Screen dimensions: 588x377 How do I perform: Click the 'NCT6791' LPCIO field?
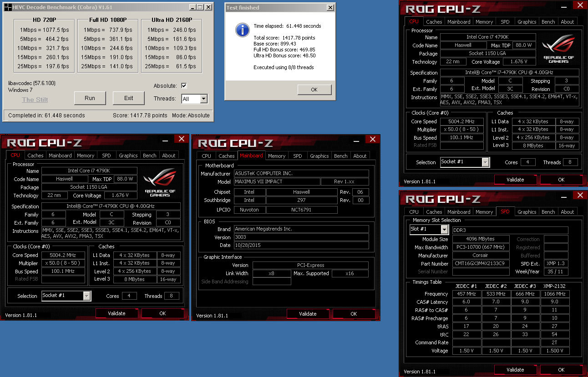coord(302,210)
